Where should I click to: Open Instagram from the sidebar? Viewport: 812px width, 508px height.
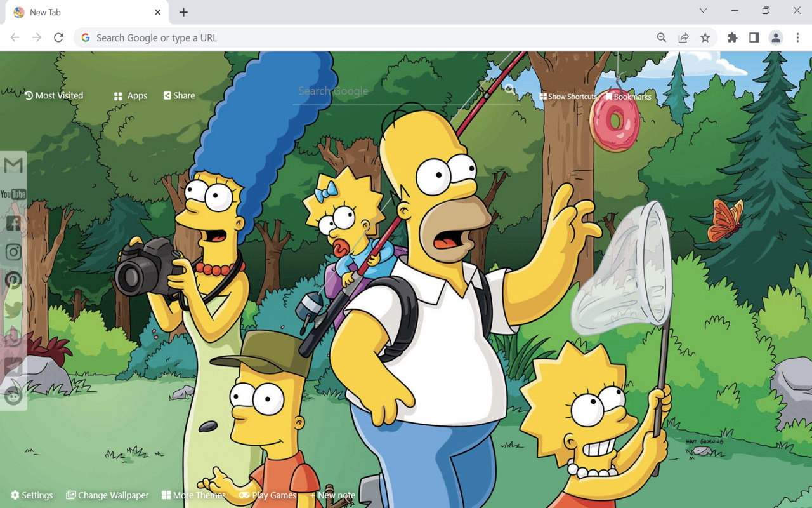point(13,251)
